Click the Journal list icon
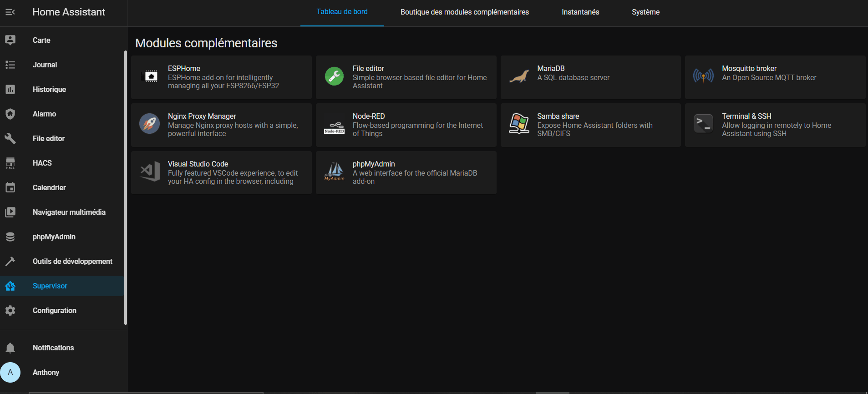This screenshot has width=868, height=394. tap(10, 65)
